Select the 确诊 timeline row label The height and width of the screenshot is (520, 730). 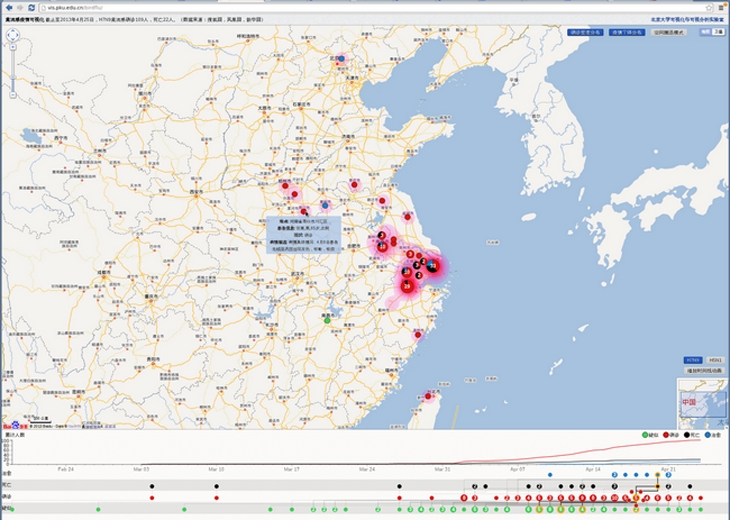coord(7,497)
